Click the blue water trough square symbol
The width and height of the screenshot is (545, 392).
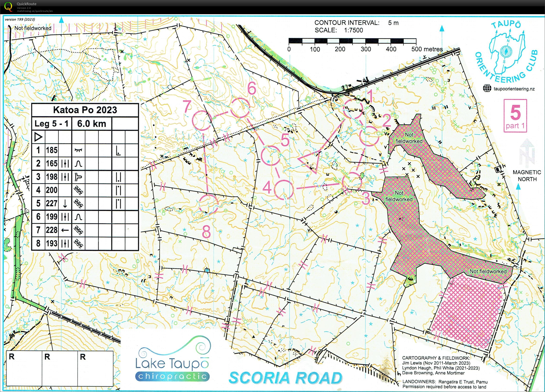pos(207,270)
